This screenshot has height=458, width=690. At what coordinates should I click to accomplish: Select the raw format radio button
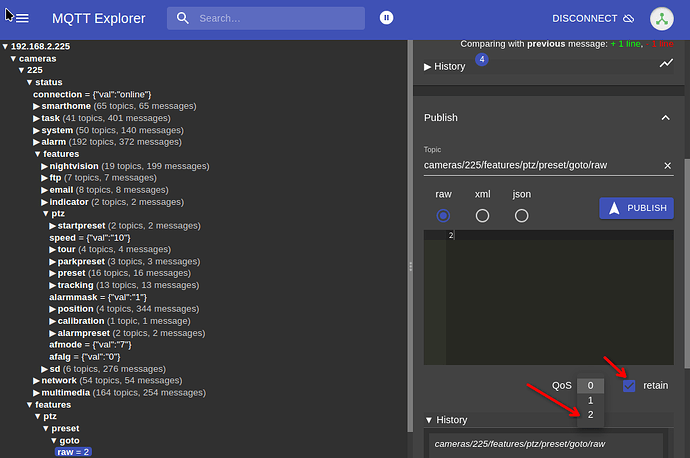point(443,216)
